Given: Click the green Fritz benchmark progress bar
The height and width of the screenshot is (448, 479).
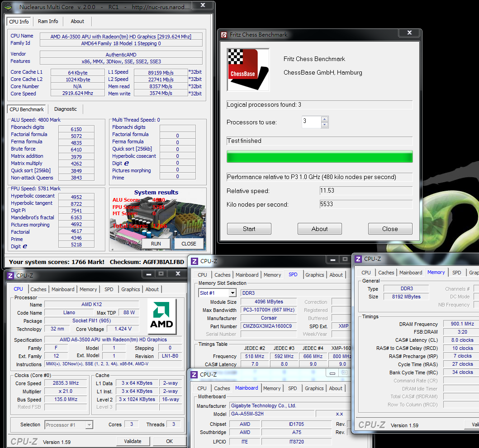Looking at the screenshot, I should click(x=319, y=156).
